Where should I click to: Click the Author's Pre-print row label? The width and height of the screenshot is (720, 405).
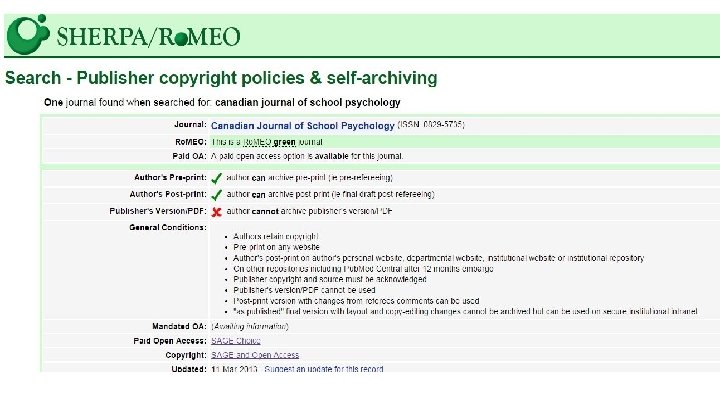pyautogui.click(x=168, y=177)
